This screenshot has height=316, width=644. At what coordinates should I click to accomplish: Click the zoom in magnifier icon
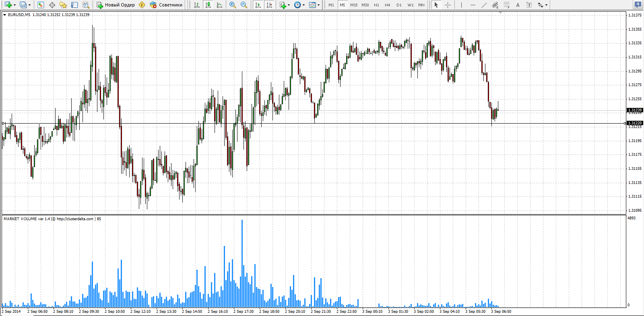click(x=233, y=5)
